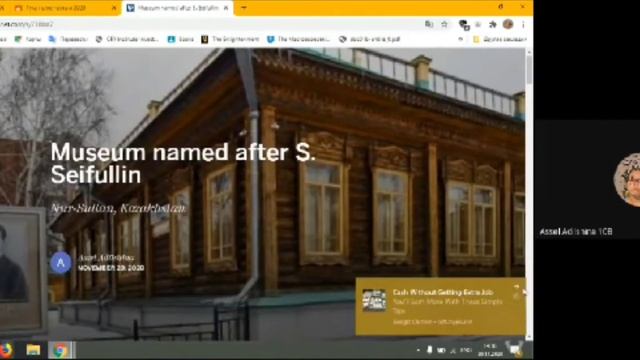Bookmark this page with the star icon
This screenshot has height=360, width=640.
[444, 24]
